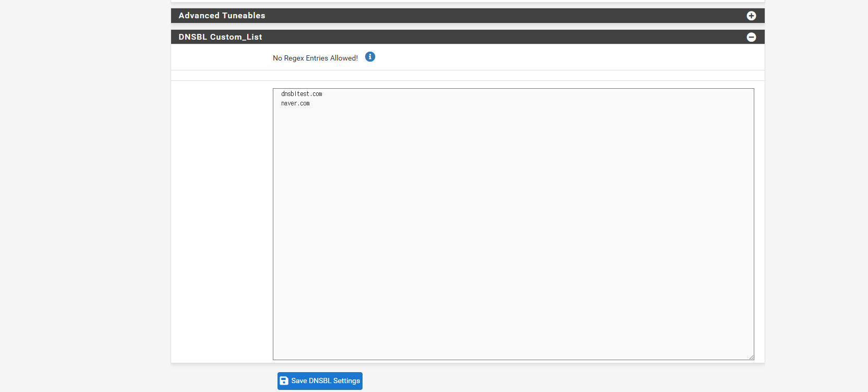Click the word 'Regex' in the notice text
868x392 pixels.
click(x=294, y=58)
